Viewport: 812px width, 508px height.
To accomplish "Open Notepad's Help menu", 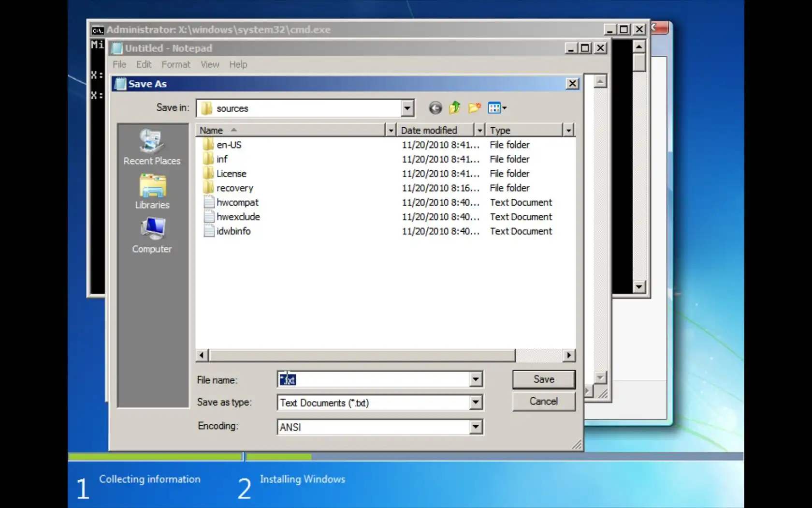I will tap(238, 64).
